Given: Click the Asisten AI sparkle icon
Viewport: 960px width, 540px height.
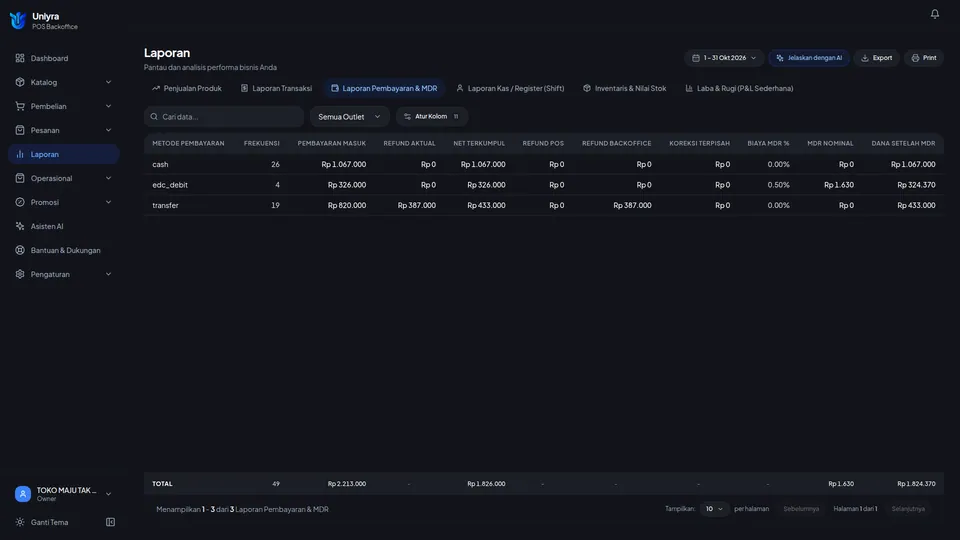Looking at the screenshot, I should [20, 226].
